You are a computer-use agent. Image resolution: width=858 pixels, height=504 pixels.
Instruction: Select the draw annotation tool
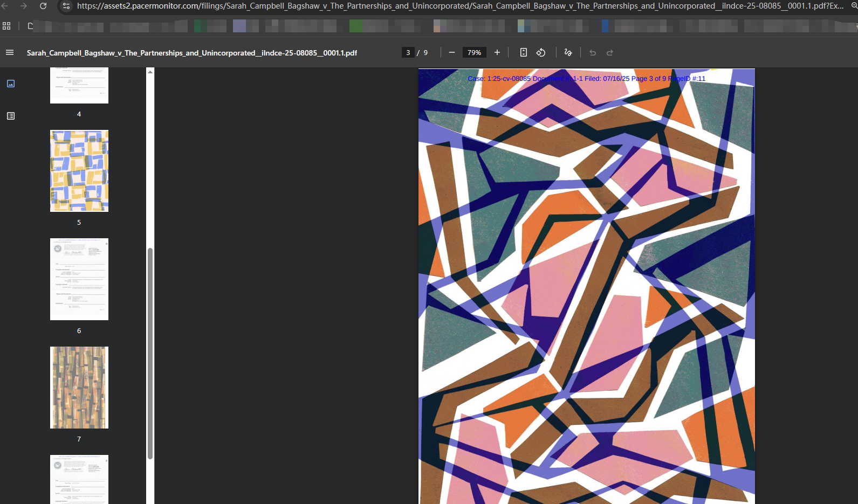pos(568,52)
